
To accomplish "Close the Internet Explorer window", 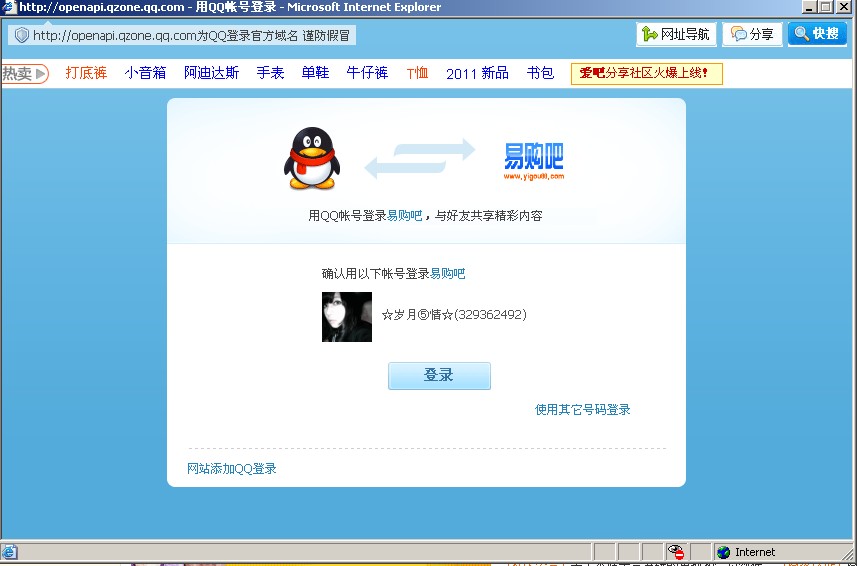I will [844, 7].
